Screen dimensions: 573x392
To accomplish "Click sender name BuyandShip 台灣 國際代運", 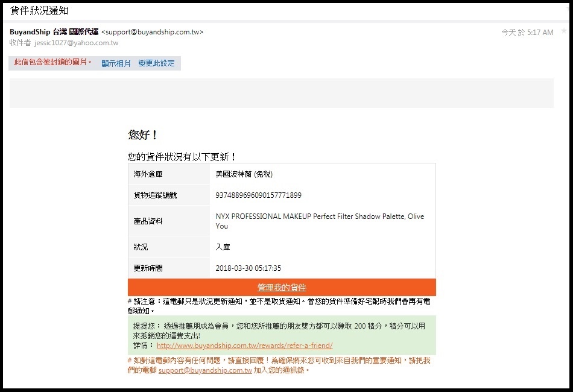I will point(54,32).
